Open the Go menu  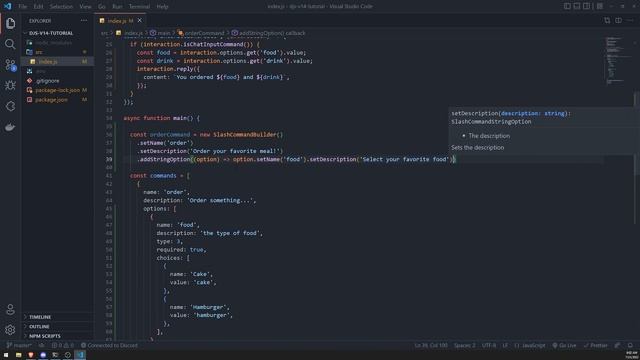point(102,7)
